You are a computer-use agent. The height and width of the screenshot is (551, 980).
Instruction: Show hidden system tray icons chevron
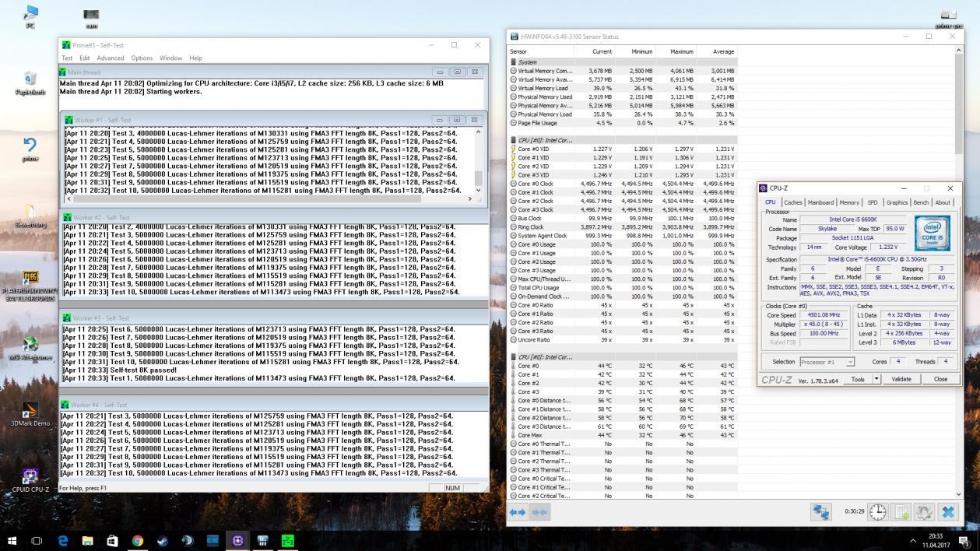[x=913, y=540]
